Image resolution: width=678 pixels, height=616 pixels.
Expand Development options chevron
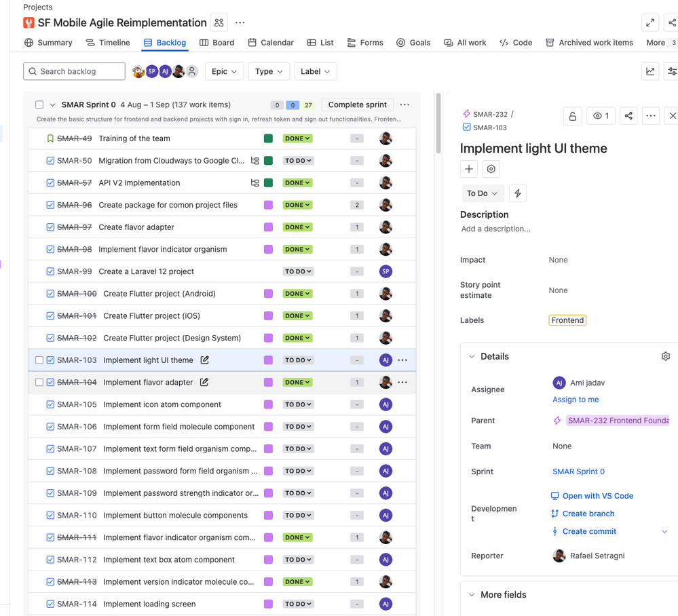[664, 531]
